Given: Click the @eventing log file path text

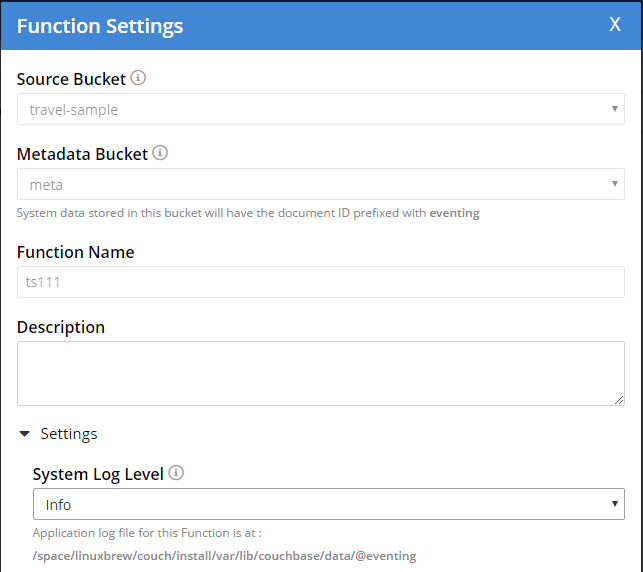Looking at the screenshot, I should click(x=224, y=556).
